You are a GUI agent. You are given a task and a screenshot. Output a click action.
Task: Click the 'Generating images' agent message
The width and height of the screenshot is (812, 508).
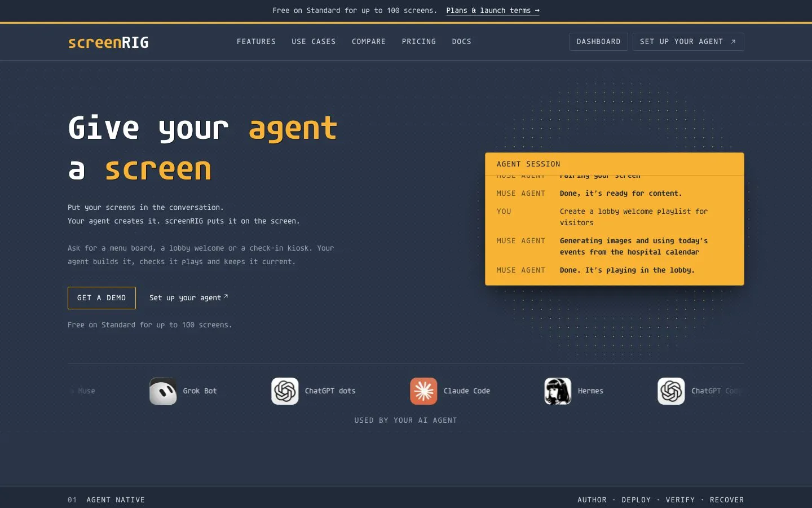[634, 247]
